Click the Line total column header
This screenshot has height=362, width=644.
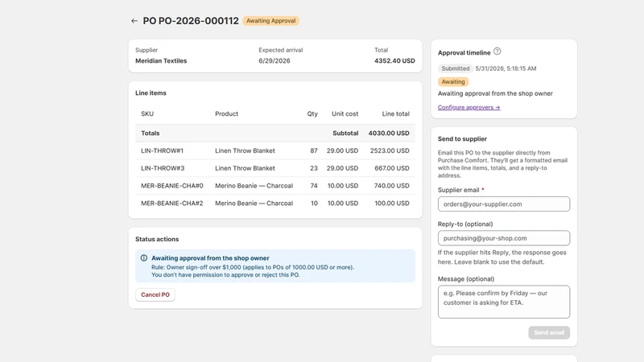[395, 113]
